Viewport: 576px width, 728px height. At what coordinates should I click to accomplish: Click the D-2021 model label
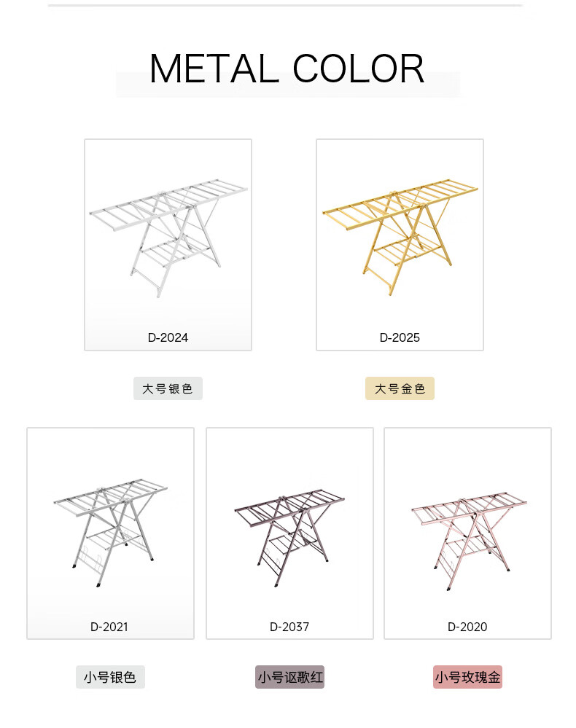pos(110,627)
